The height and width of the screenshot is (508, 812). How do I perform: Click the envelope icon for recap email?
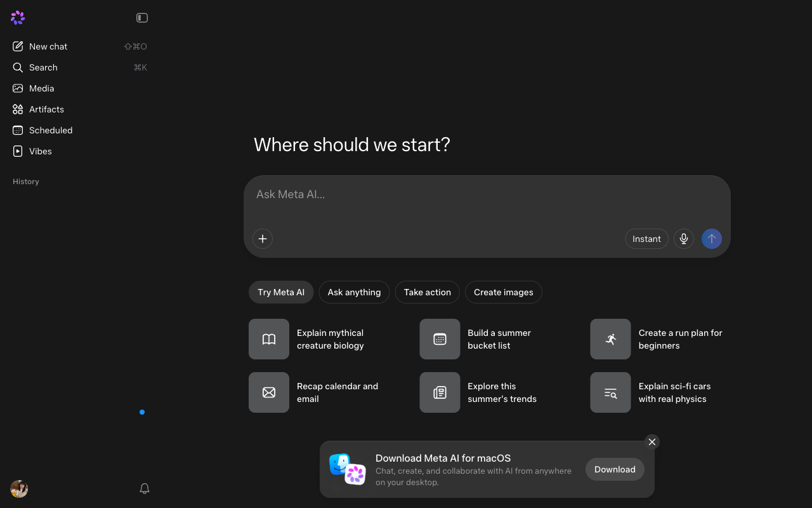269,392
